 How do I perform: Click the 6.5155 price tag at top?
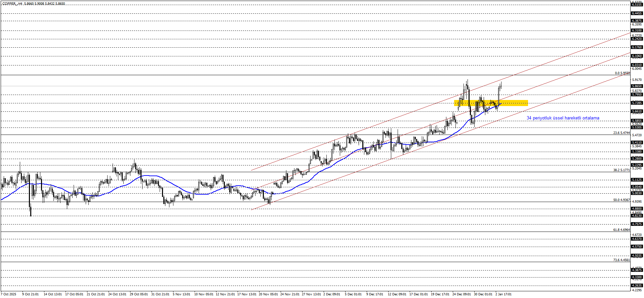click(637, 5)
